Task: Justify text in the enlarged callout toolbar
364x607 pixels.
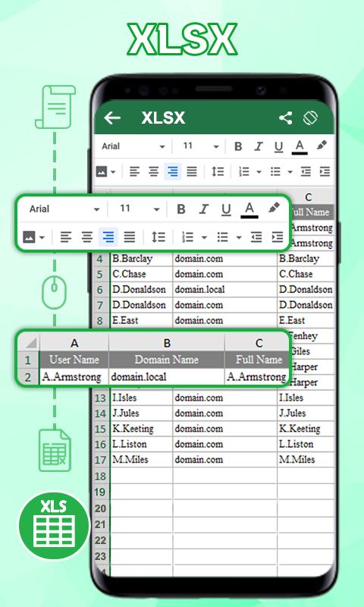Action: tap(130, 237)
